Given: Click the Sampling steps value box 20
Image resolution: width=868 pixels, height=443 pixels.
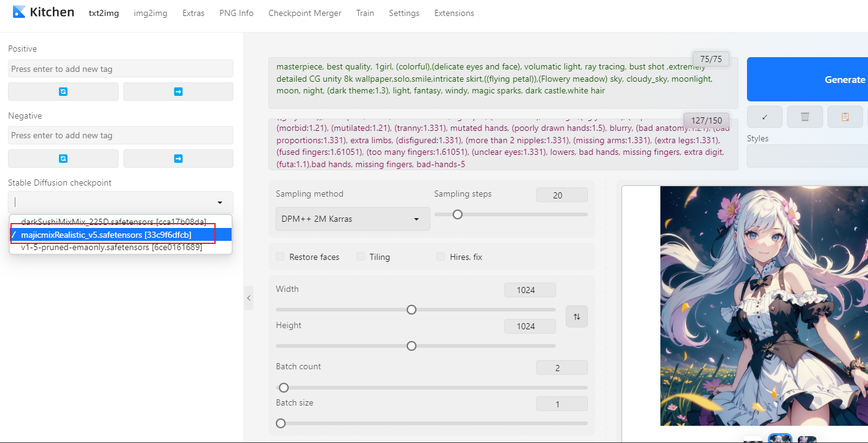Looking at the screenshot, I should (x=561, y=195).
